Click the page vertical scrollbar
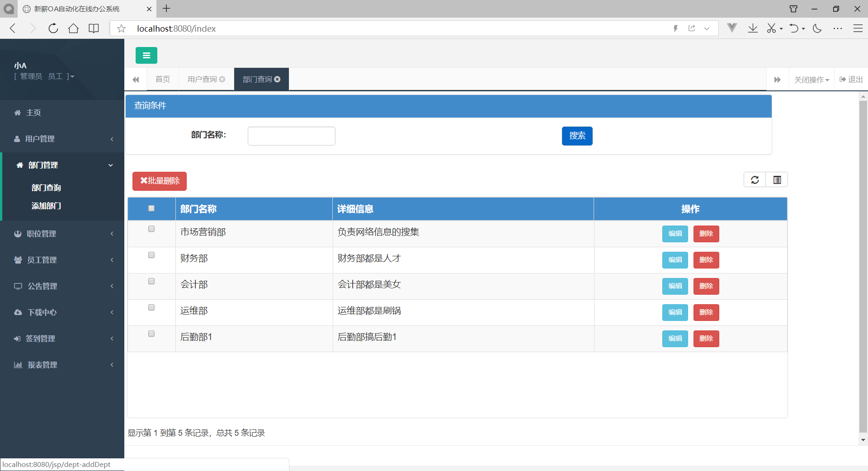Viewport: 868px width, 471px height. [x=863, y=267]
